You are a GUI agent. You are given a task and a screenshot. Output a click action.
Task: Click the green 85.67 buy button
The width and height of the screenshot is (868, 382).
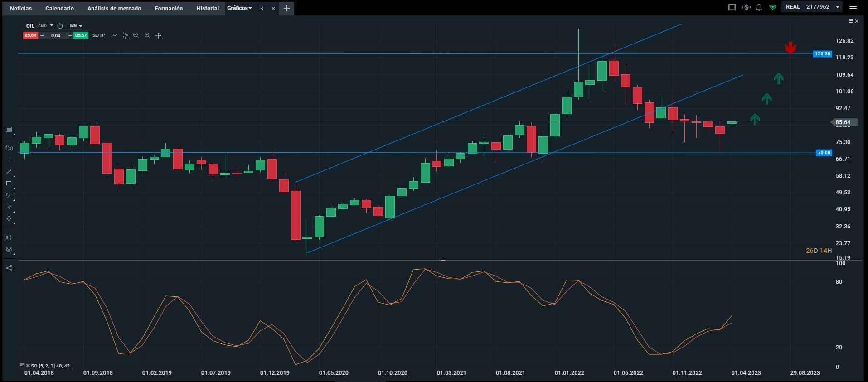pos(81,35)
